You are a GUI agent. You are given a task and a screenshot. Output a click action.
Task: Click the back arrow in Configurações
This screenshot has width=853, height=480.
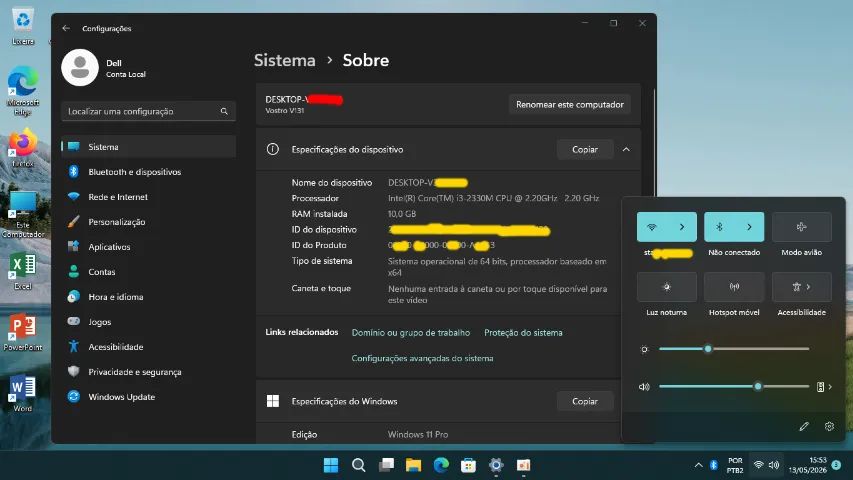(x=66, y=28)
